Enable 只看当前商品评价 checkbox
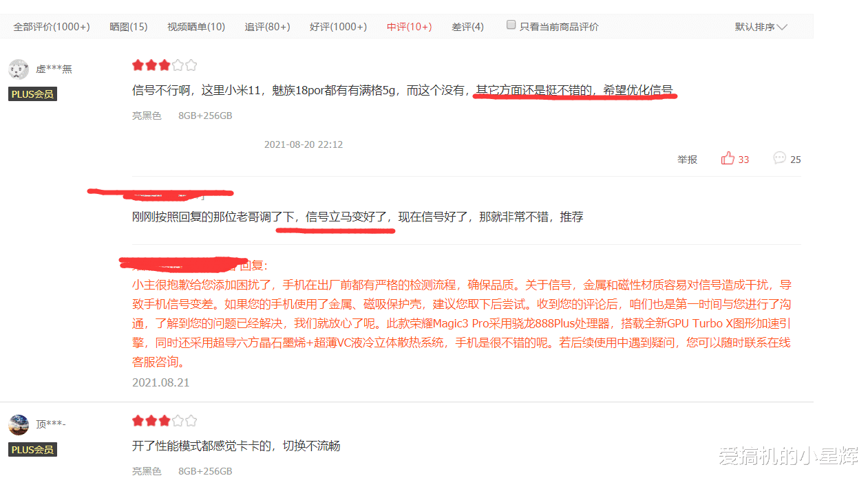 tap(511, 24)
